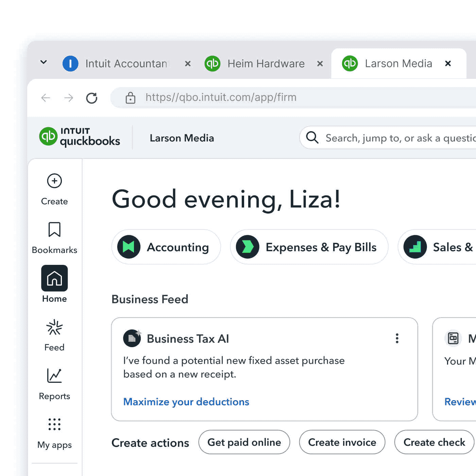This screenshot has width=476, height=476.
Task: Select the Larson Media browser tab
Action: [398, 64]
